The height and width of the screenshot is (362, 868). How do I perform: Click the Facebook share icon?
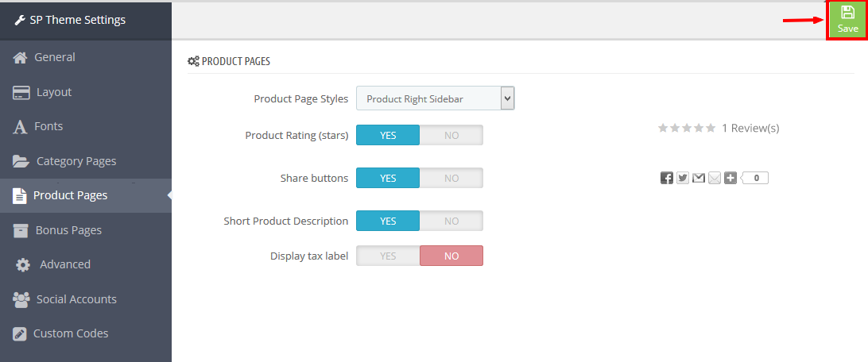coord(666,178)
